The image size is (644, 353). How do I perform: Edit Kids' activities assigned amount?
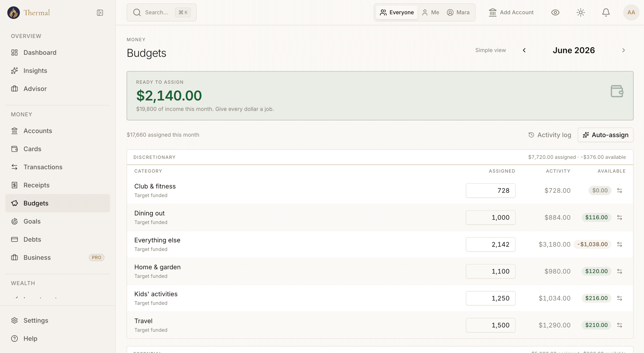click(491, 298)
